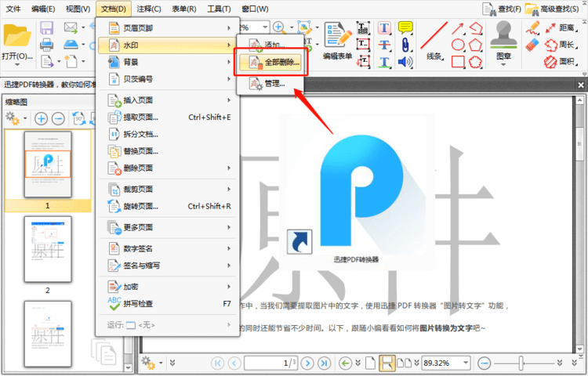The image size is (588, 376).
Task: Open the Delete Pages (删除页面) submenu
Action: click(169, 168)
